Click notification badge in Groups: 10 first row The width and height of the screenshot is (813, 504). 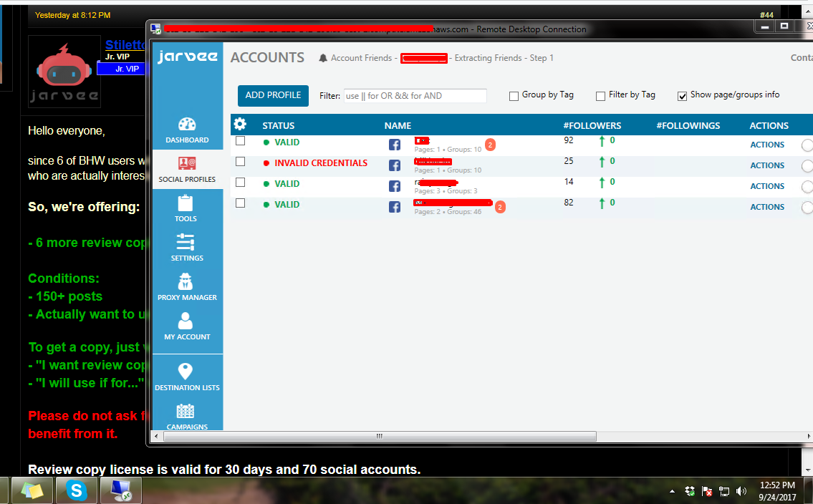[x=490, y=145]
